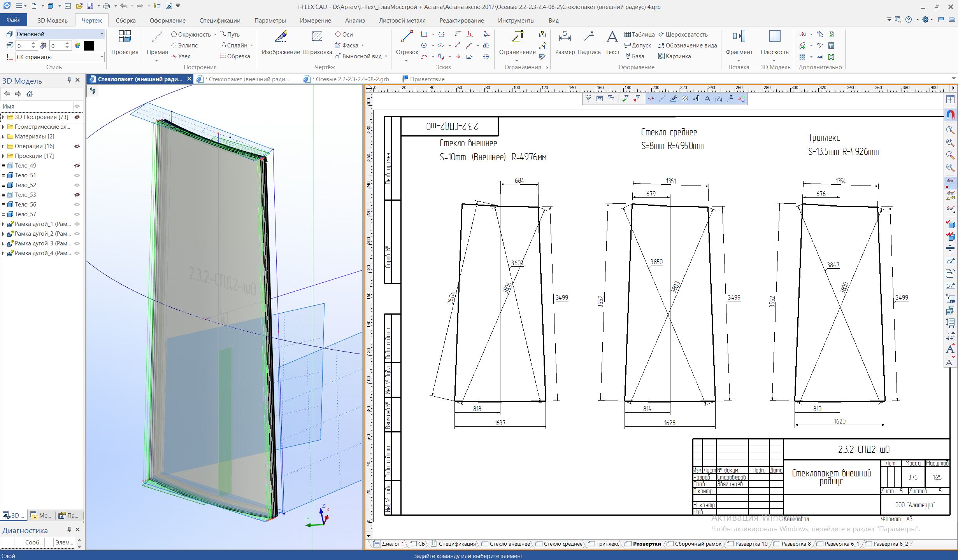
Task: Open the Основной line style dropdown
Action: [x=102, y=34]
